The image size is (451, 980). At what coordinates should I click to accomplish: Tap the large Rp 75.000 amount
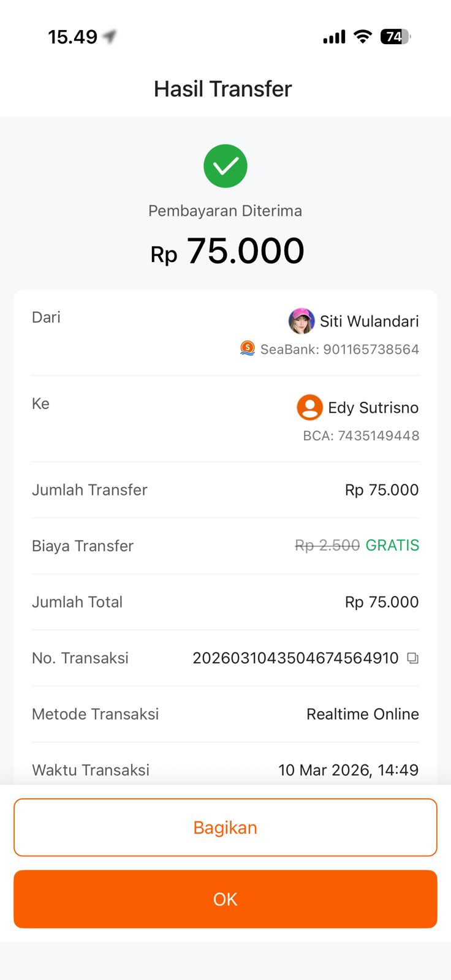(x=227, y=251)
